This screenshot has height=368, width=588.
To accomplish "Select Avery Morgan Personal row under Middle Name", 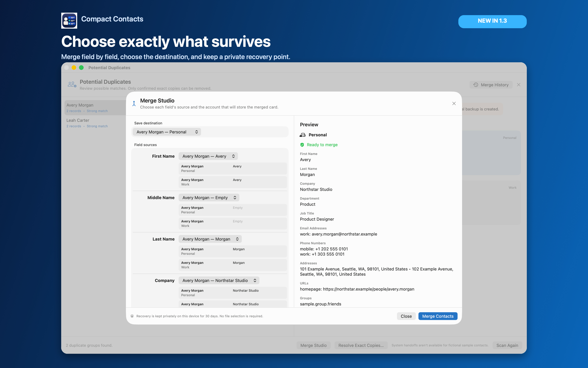I will click(233, 210).
